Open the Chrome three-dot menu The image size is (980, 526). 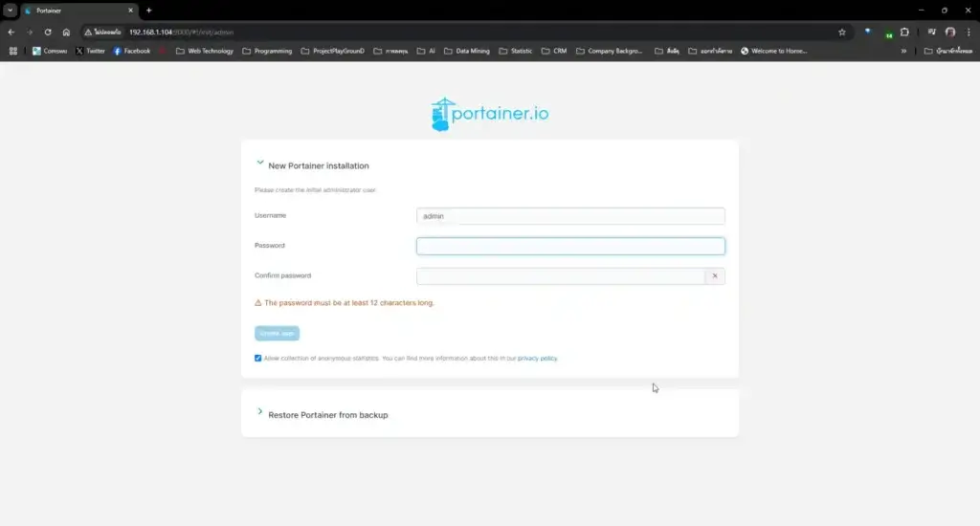coord(969,32)
